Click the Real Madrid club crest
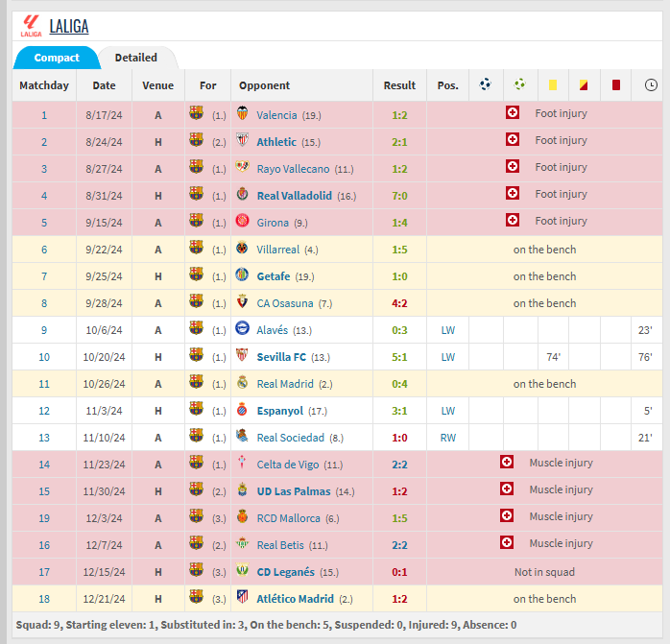This screenshot has width=670, height=644. (x=242, y=382)
